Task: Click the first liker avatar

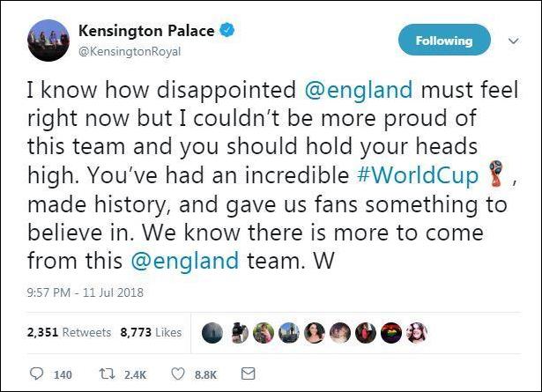Action: click(x=212, y=332)
